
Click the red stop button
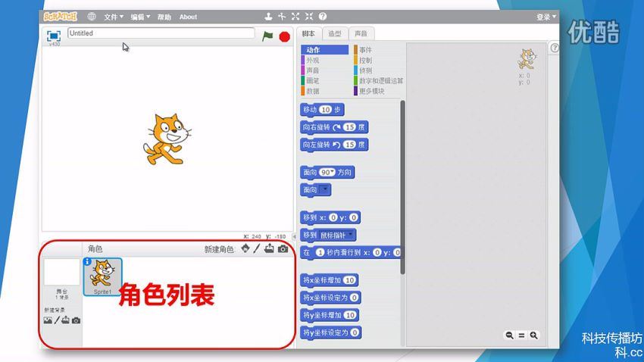pyautogui.click(x=284, y=36)
